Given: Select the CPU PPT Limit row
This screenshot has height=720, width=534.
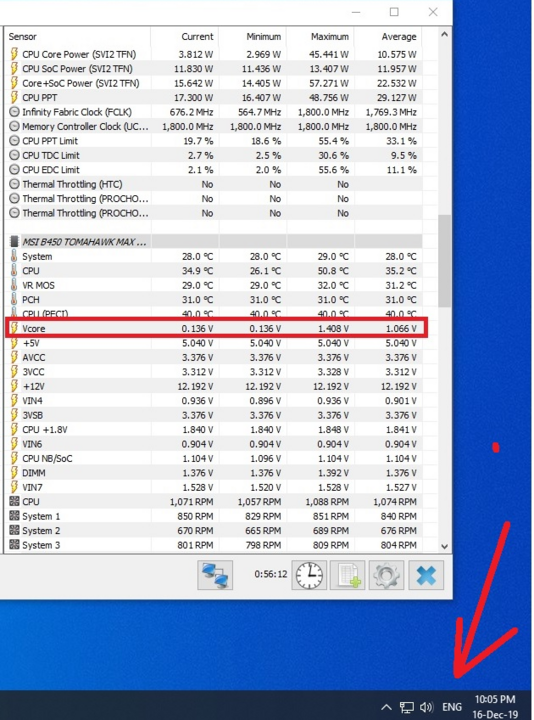Looking at the screenshot, I should (214, 141).
